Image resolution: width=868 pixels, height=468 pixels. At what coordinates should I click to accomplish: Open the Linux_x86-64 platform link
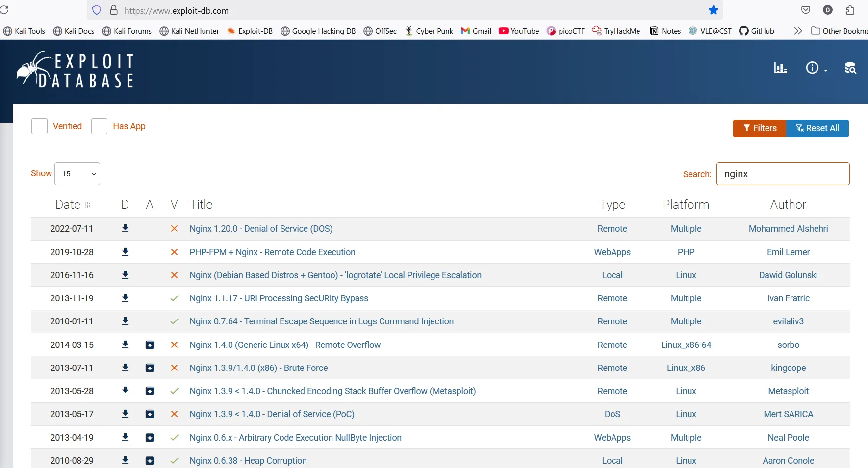click(686, 345)
